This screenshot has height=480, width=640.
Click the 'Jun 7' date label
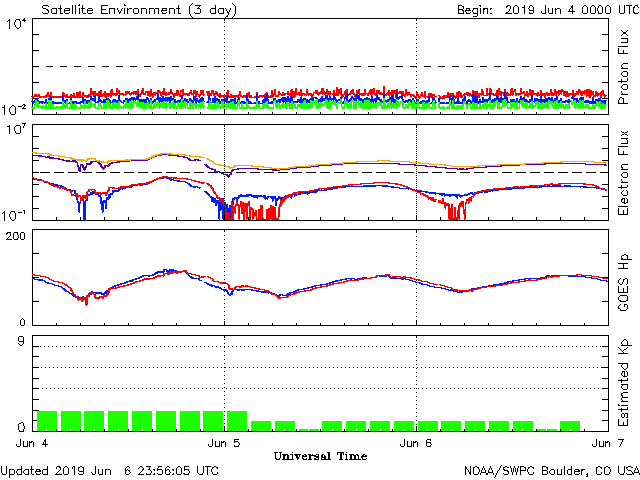coord(608,443)
